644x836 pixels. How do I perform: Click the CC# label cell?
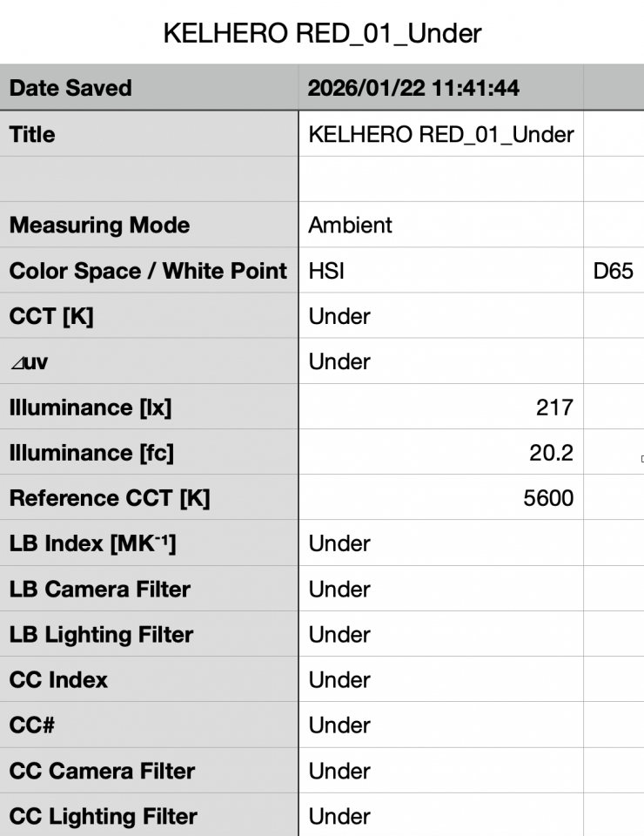(x=149, y=725)
